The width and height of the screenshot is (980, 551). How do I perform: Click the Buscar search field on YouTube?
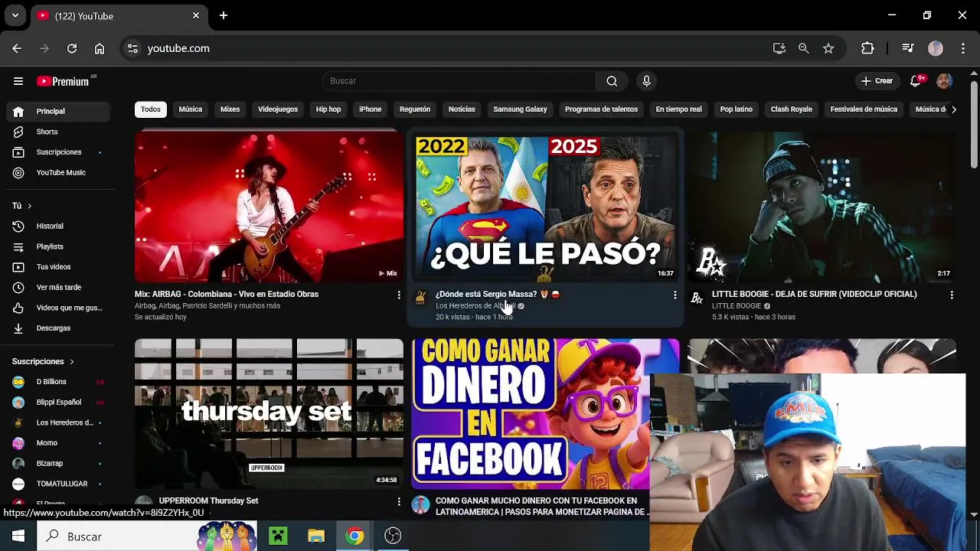(x=459, y=81)
